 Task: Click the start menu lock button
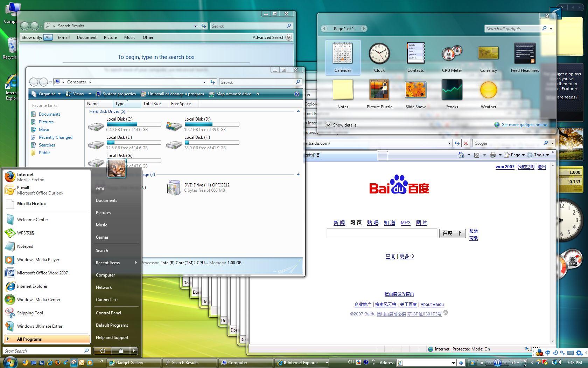tap(121, 351)
